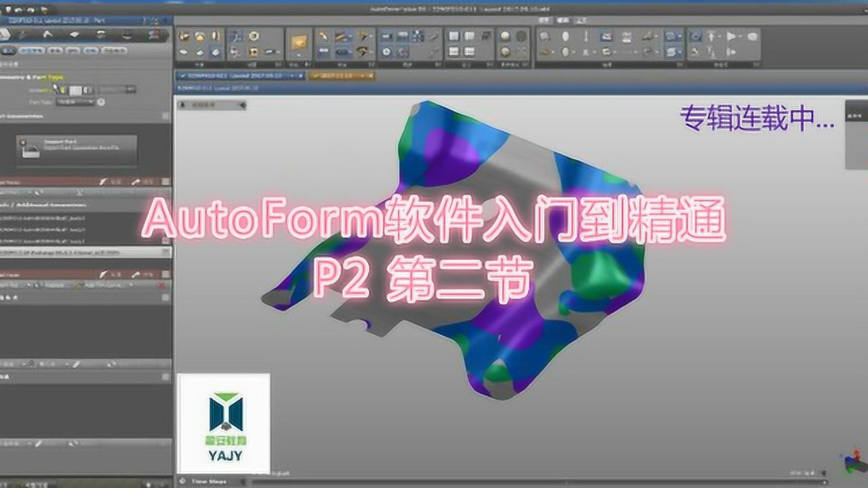Screen dimensions: 868x488
Task: Toggle the square button on the Part Geometries header
Action: pos(165,117)
